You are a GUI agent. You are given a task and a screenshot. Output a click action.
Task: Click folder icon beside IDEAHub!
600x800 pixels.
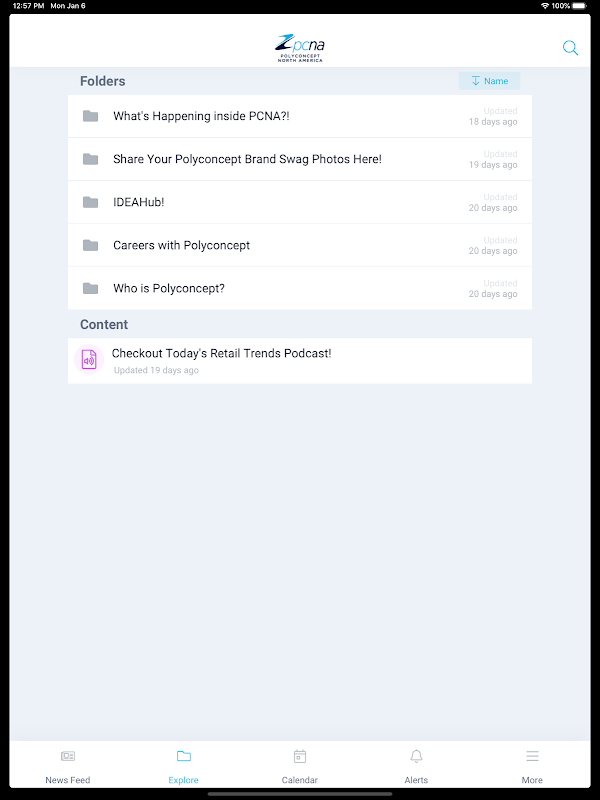(90, 202)
